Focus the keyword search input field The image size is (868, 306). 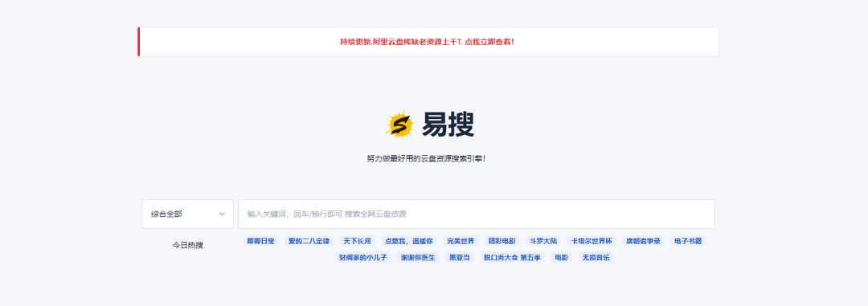pos(476,214)
